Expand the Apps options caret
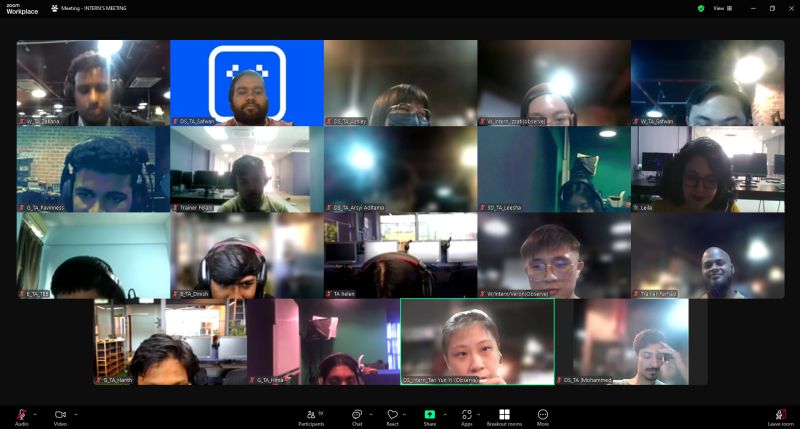The height and width of the screenshot is (429, 800). pyautogui.click(x=480, y=414)
